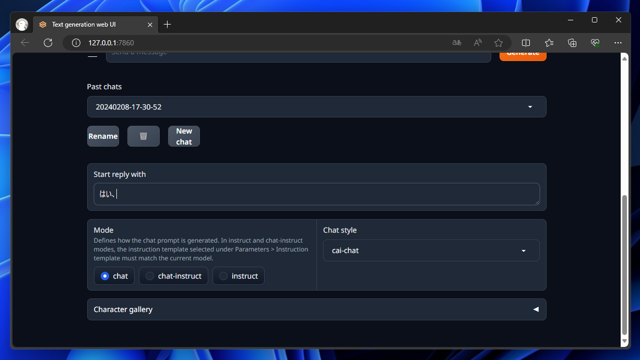640x360 pixels.
Task: Click the page vertical scrollbar thumb
Action: [x=624, y=264]
